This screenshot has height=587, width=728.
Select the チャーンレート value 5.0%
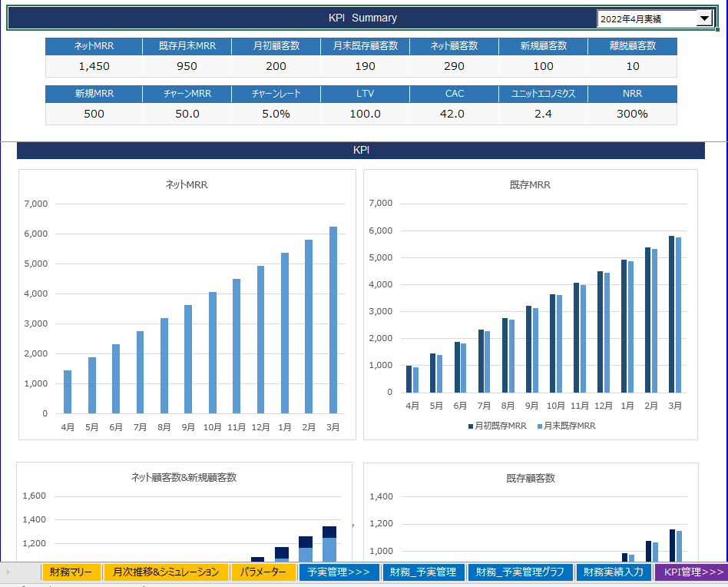click(276, 114)
